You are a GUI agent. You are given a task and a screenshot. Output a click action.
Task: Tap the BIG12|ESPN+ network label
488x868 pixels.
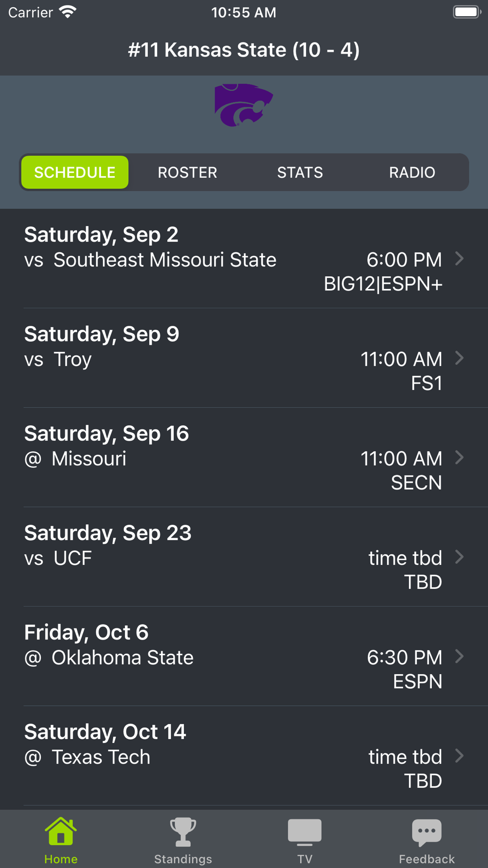[383, 284]
